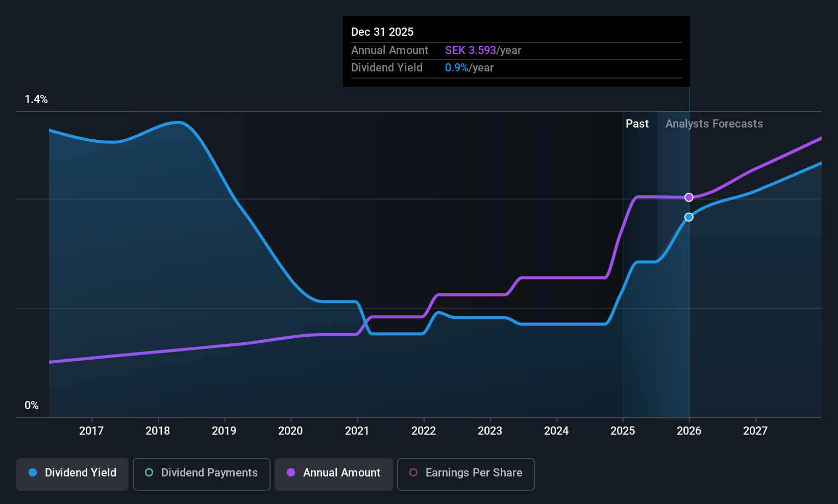Click the Past region label
The image size is (838, 504).
(x=637, y=124)
